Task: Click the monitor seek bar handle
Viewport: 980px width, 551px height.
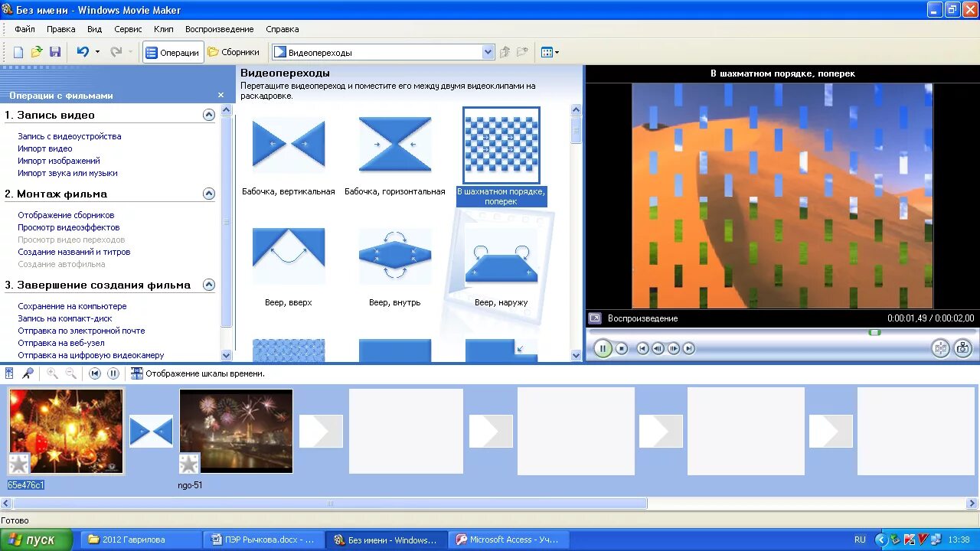Action: [875, 332]
